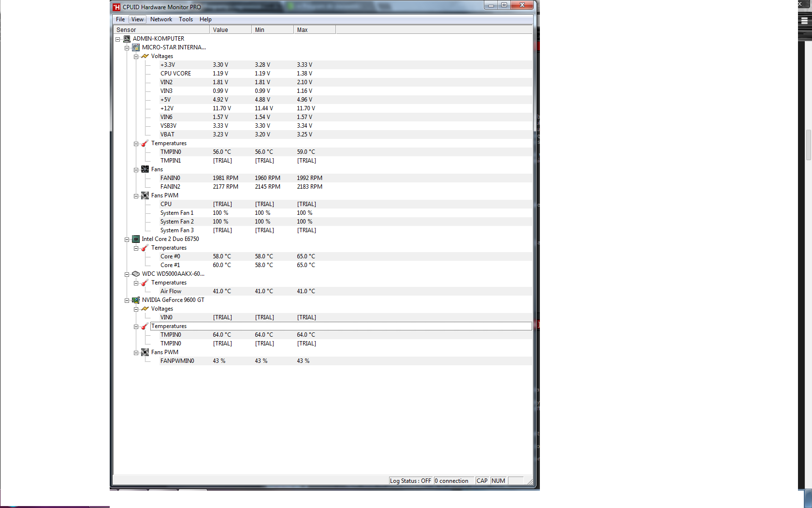Click the motherboard Fans PWM icon
The image size is (812, 508).
pyautogui.click(x=145, y=195)
